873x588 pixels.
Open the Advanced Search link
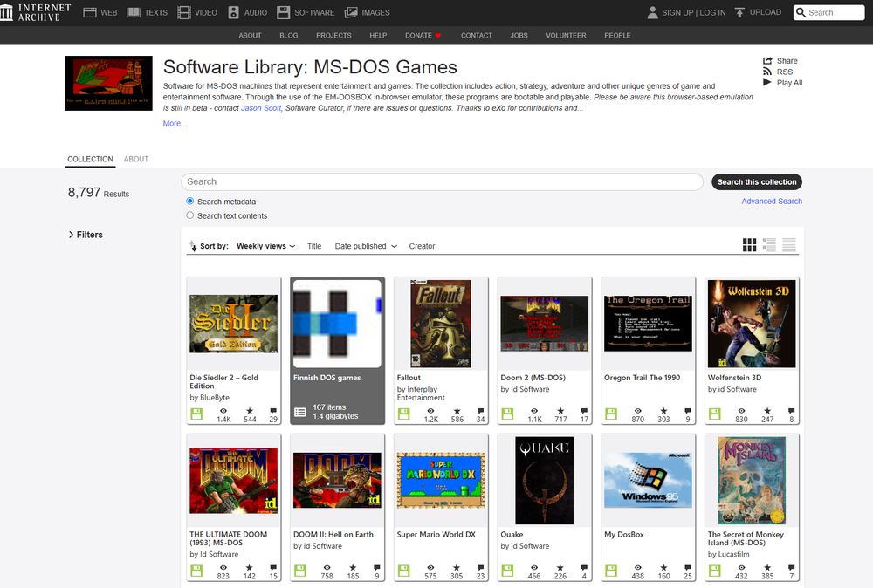pos(772,201)
